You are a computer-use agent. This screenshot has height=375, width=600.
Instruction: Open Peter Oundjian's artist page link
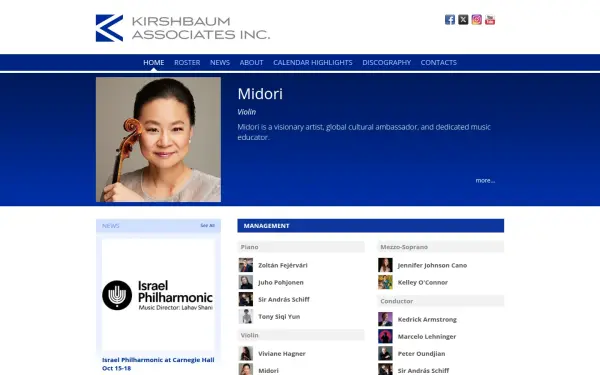422,354
